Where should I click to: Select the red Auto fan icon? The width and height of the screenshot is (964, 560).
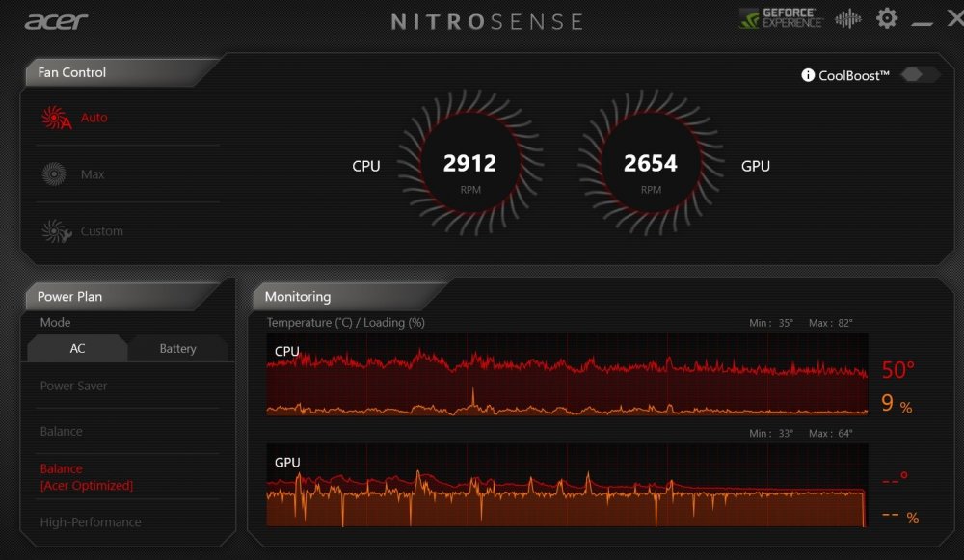56,118
